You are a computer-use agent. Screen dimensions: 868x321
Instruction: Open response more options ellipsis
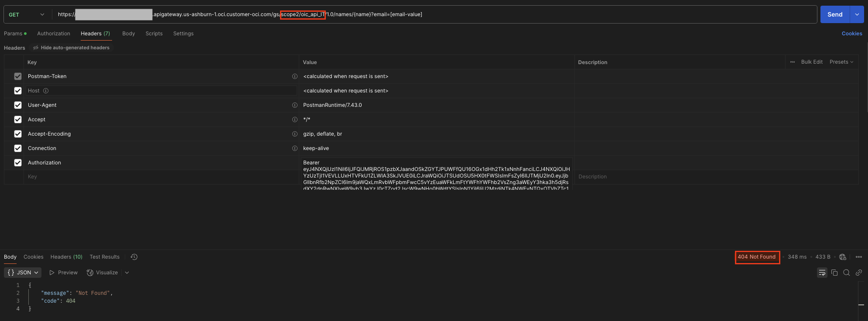(859, 257)
